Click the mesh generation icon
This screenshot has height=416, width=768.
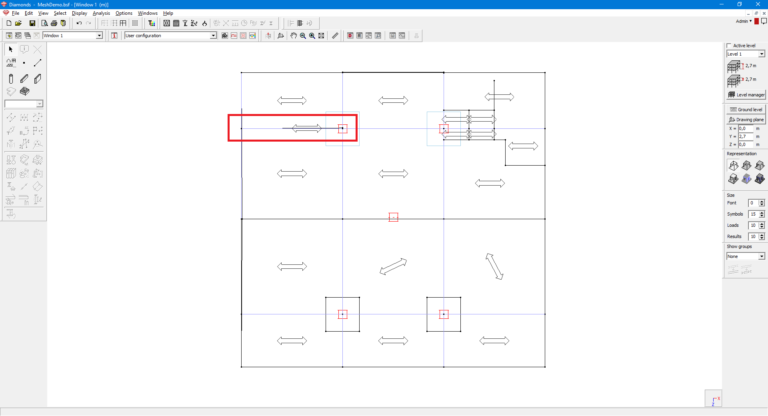point(167,23)
